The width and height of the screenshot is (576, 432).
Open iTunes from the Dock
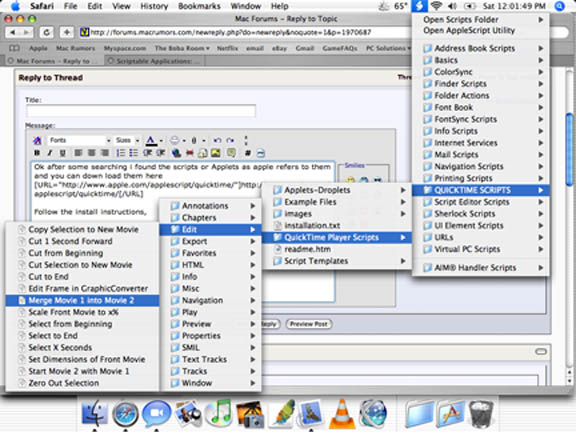218,413
